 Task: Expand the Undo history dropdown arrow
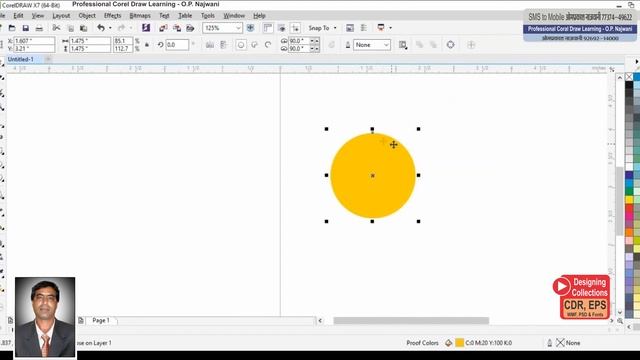(110, 28)
